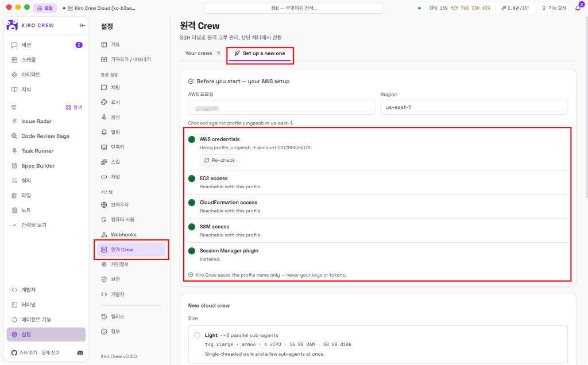Open Webhooks settings
The width and height of the screenshot is (588, 365).
tap(131, 235)
